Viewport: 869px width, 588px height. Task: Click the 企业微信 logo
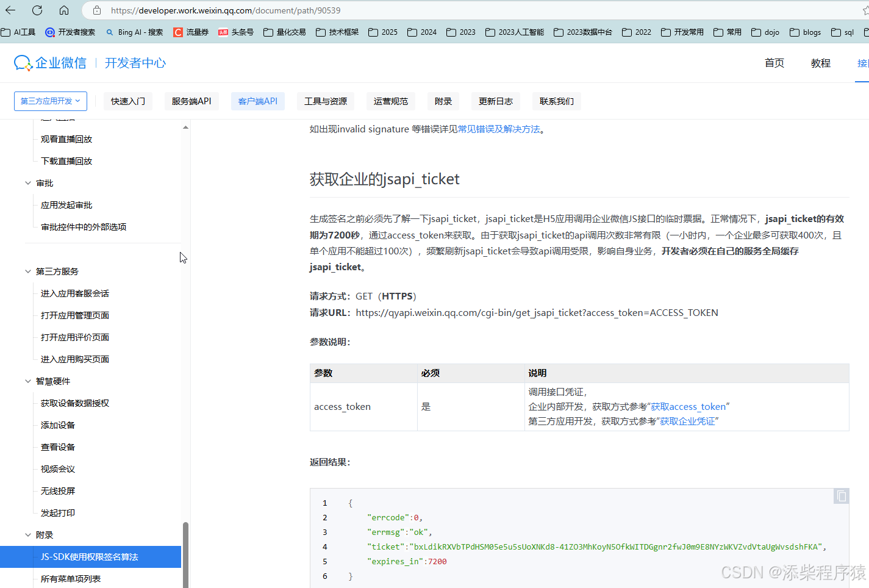coord(50,63)
